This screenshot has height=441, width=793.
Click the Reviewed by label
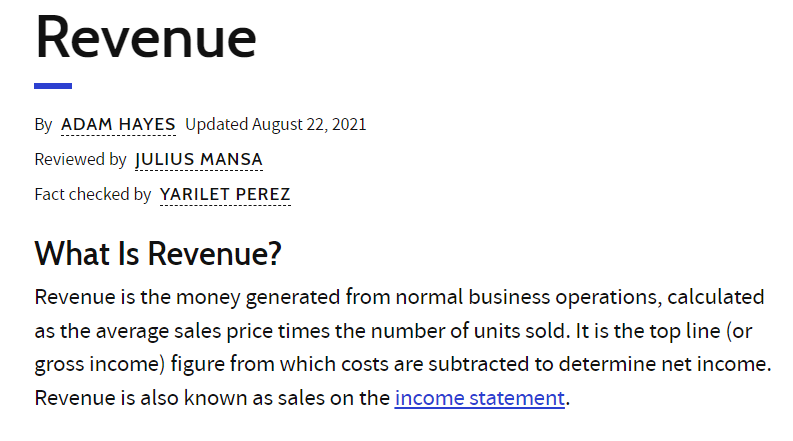(80, 159)
